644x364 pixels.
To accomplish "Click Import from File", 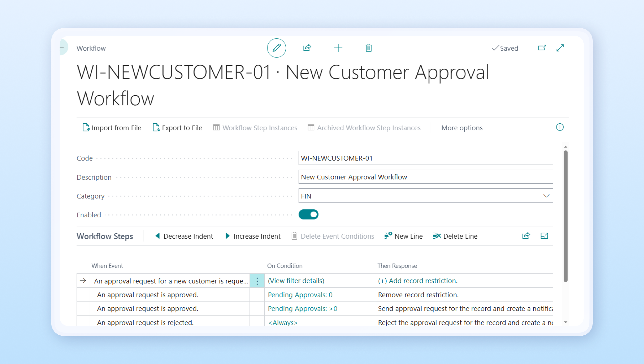I will tap(112, 128).
